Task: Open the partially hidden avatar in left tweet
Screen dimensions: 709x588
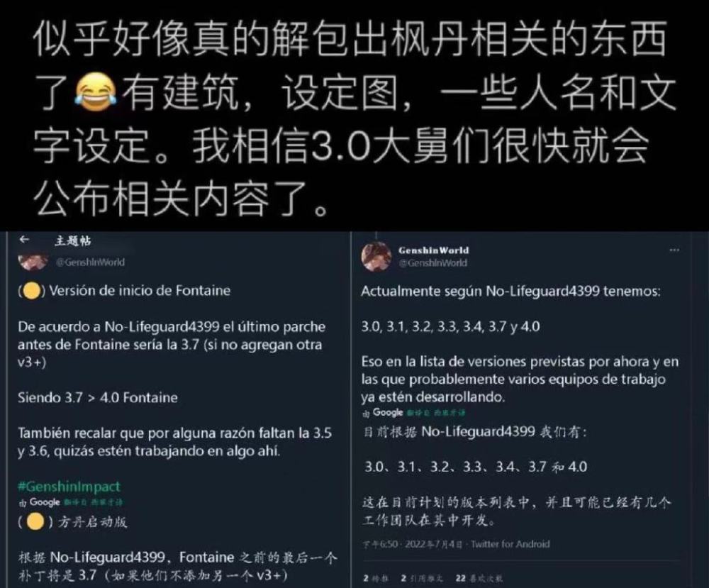Action: tap(33, 262)
